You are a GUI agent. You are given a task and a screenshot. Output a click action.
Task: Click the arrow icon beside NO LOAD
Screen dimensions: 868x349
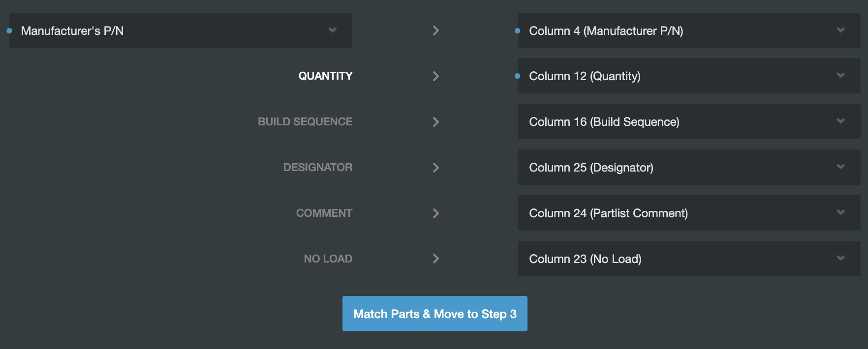pos(435,259)
